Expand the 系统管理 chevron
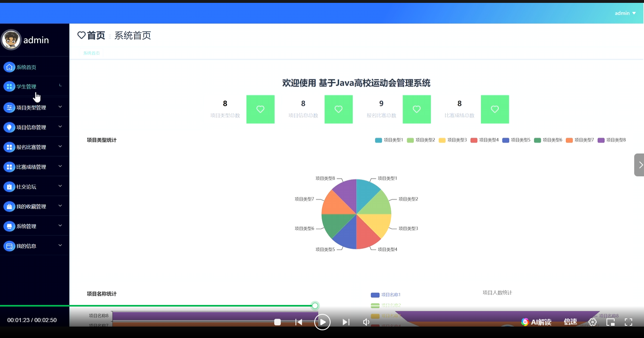 [x=60, y=225]
